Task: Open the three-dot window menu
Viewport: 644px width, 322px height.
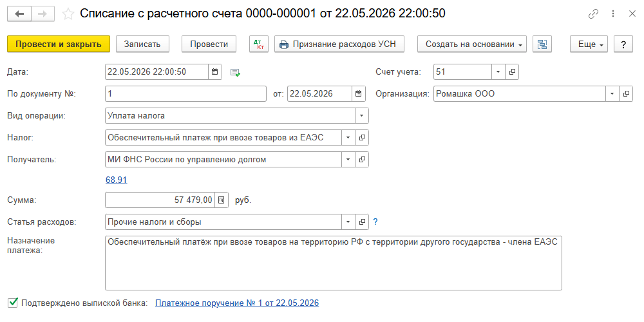Action: pyautogui.click(x=613, y=14)
